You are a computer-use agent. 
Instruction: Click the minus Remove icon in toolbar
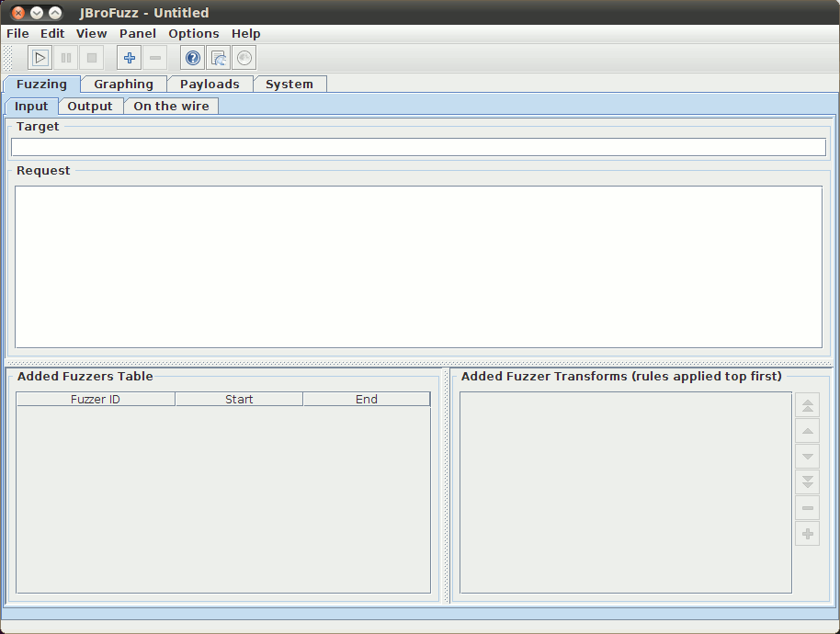click(x=155, y=58)
